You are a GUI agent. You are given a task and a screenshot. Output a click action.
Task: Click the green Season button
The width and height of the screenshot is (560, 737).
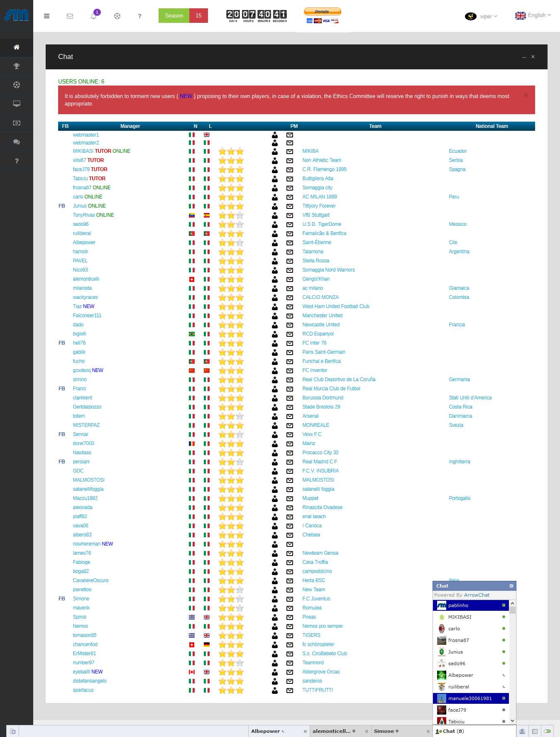coord(174,16)
